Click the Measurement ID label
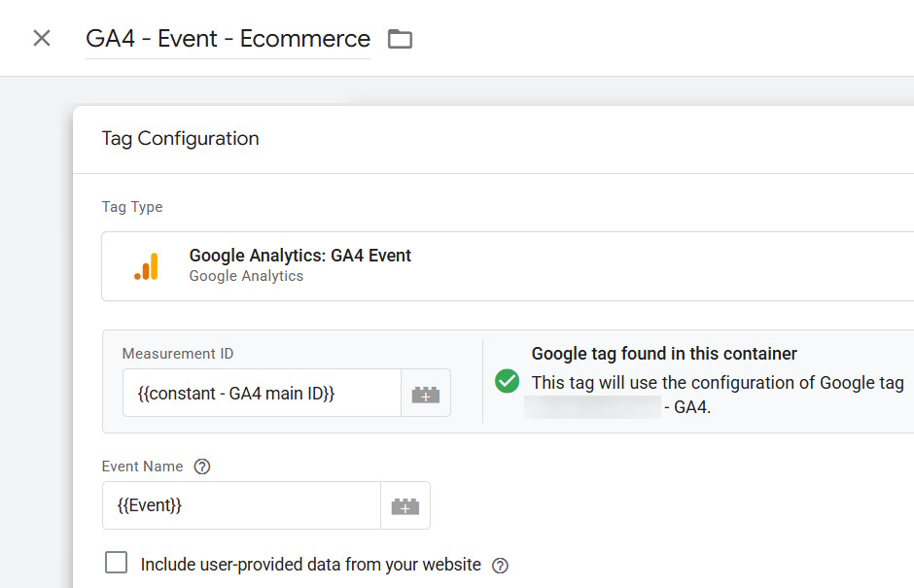Screen dimensions: 914x588 178,354
